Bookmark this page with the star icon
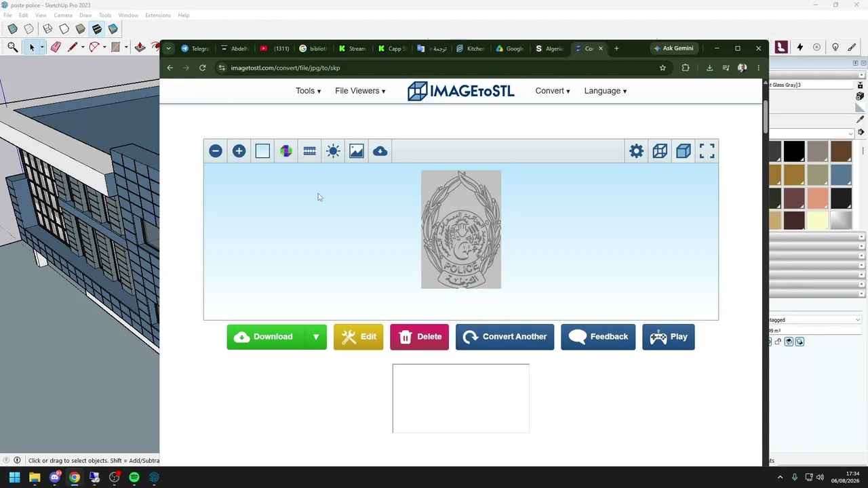 663,68
